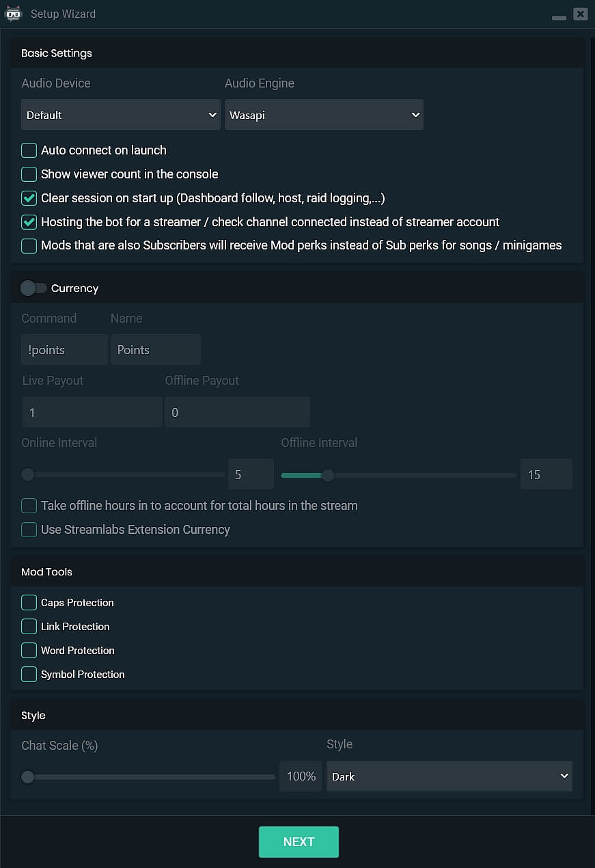This screenshot has height=868, width=595.
Task: Check Use Streamlabs Extension Currency
Action: pyautogui.click(x=29, y=530)
